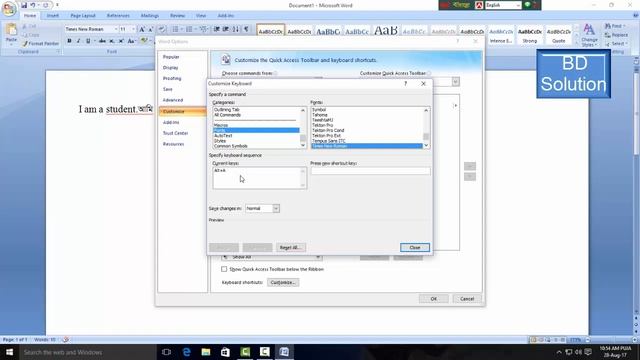Click Cancel in Word Options dialog
This screenshot has height=360, width=640.
pos(467,299)
